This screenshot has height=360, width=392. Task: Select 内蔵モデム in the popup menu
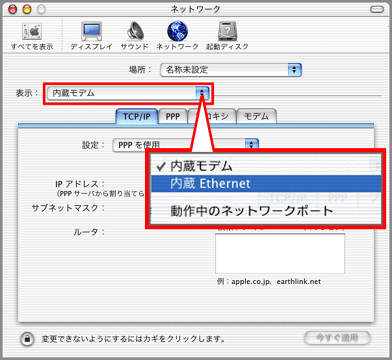pyautogui.click(x=266, y=166)
